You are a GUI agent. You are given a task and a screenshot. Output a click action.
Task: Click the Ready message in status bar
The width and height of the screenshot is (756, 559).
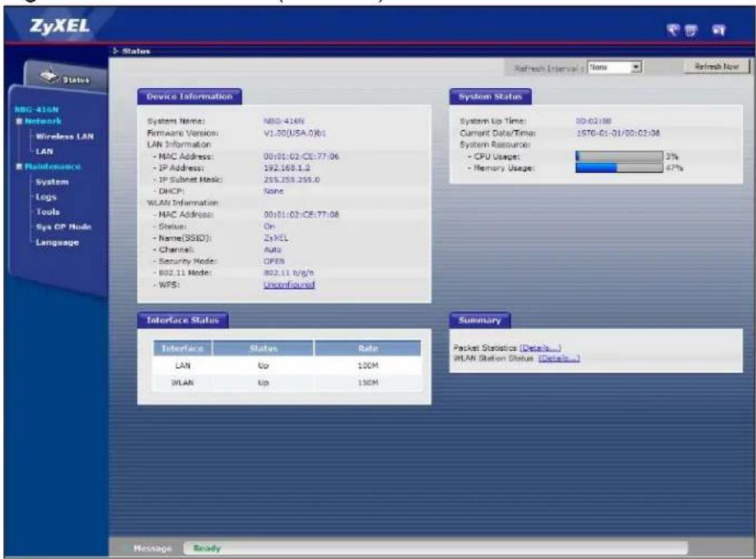point(207,548)
